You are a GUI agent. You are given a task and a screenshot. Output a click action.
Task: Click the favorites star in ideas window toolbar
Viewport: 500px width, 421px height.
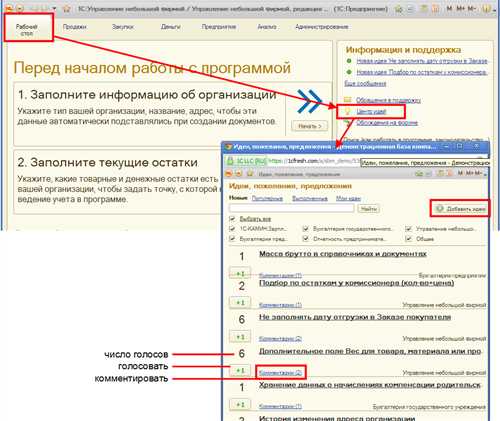coord(250,173)
